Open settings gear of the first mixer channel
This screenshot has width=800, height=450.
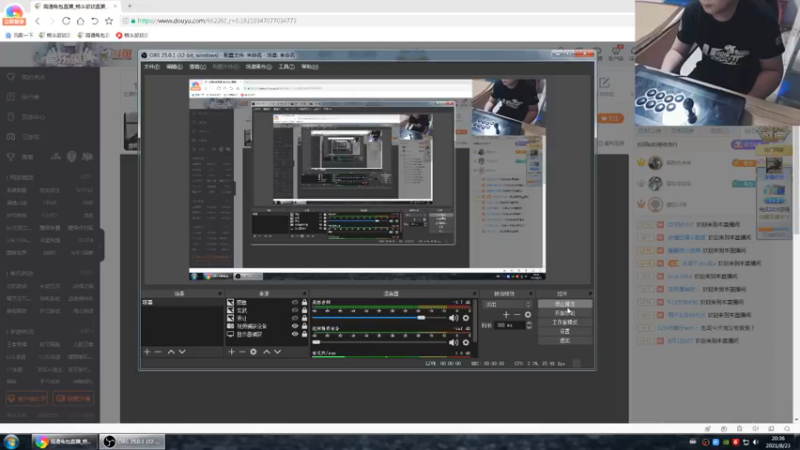click(466, 318)
